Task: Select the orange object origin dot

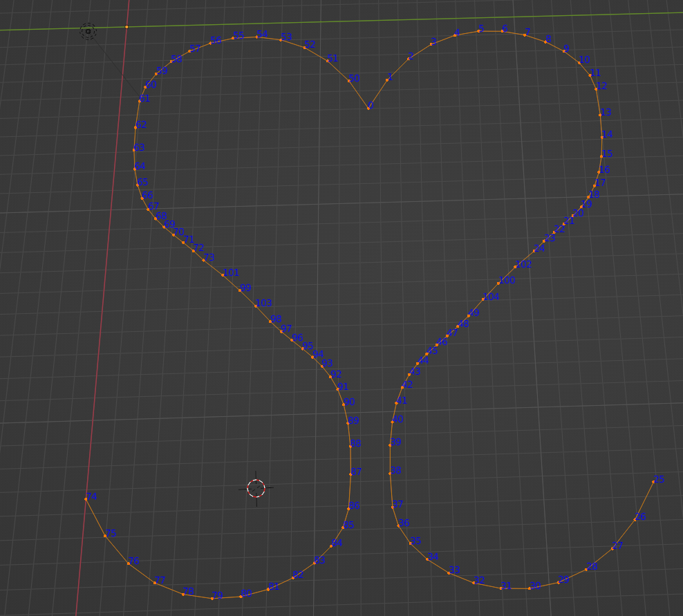Action: point(127,27)
